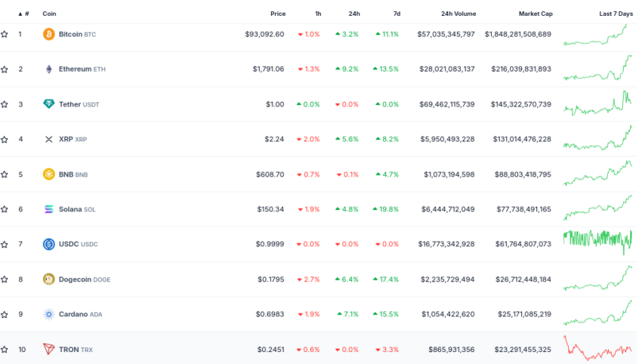Screen dimensions: 642x364
Task: Click the TRON logo icon
Action: pyautogui.click(x=49, y=349)
